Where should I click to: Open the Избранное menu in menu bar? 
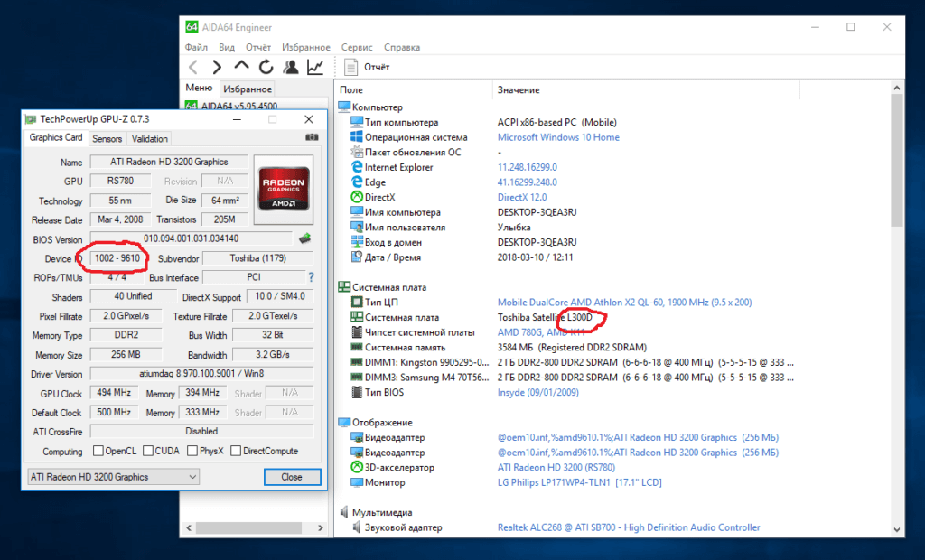click(305, 47)
